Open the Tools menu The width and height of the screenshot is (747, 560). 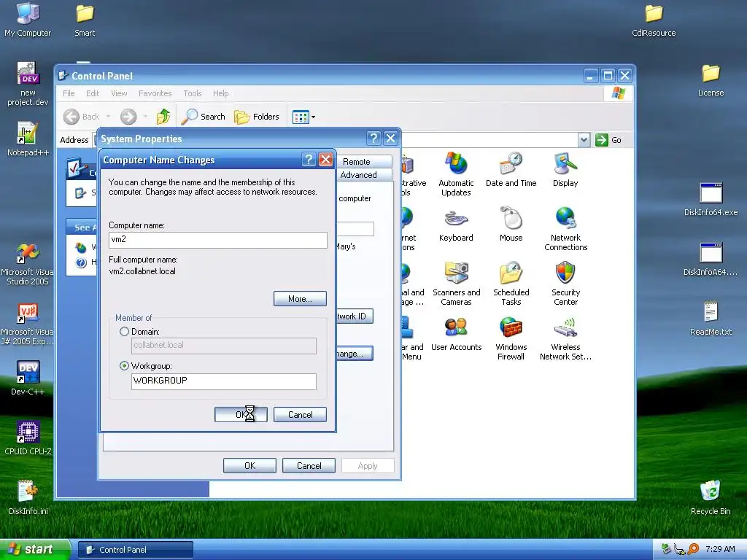tap(193, 93)
